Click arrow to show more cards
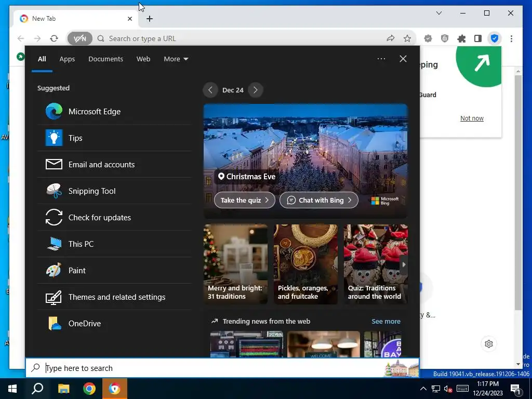This screenshot has height=399, width=532. click(404, 264)
